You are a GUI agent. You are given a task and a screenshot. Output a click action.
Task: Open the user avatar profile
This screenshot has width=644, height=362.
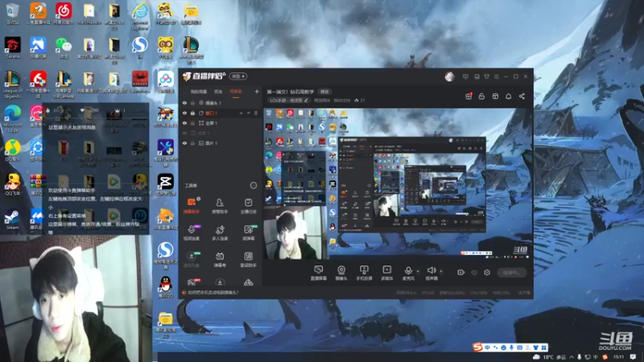point(450,76)
